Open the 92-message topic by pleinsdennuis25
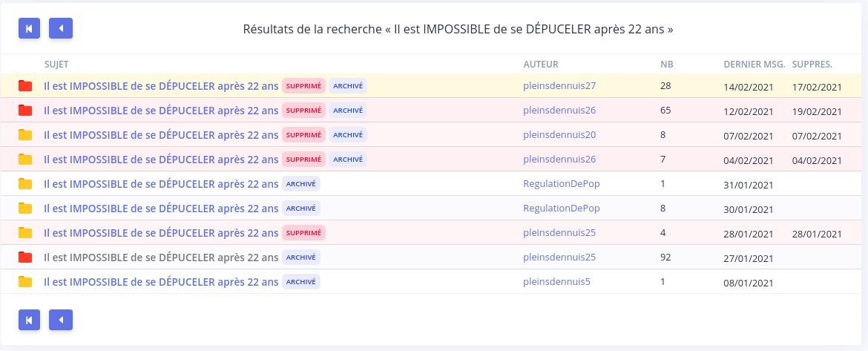The height and width of the screenshot is (351, 868). click(x=161, y=257)
